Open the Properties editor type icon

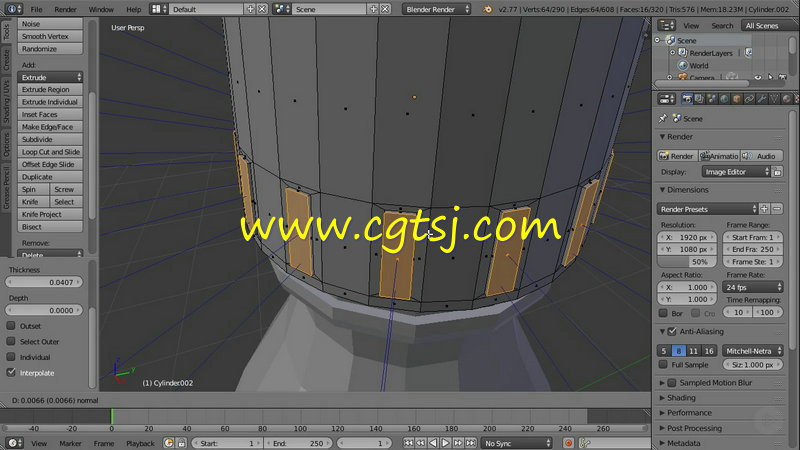click(666, 99)
